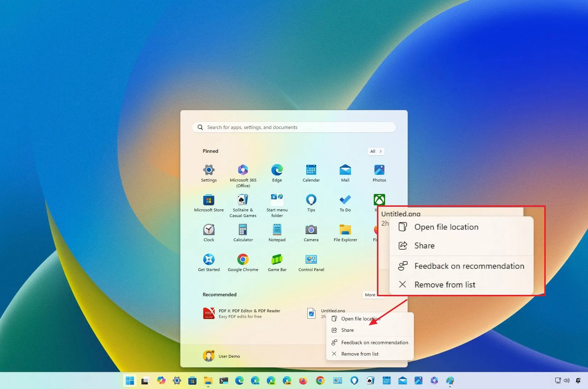
Task: Open the Start menu folder in Pinned
Action: coord(277,206)
